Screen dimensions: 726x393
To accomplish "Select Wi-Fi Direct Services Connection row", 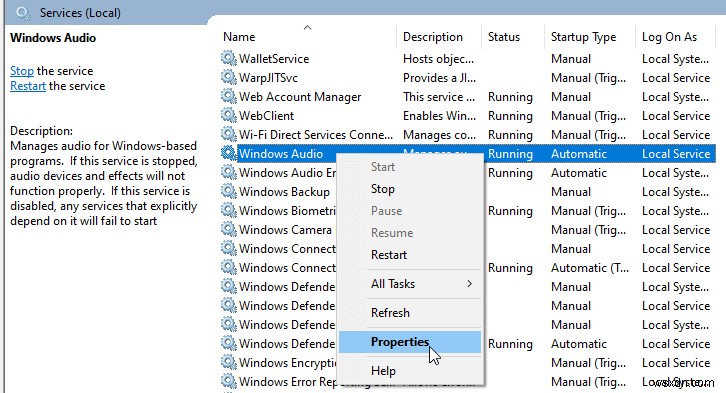I will [x=468, y=135].
